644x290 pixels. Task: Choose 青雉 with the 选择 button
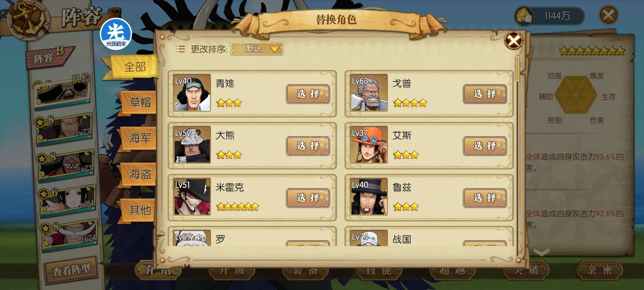[x=308, y=94]
